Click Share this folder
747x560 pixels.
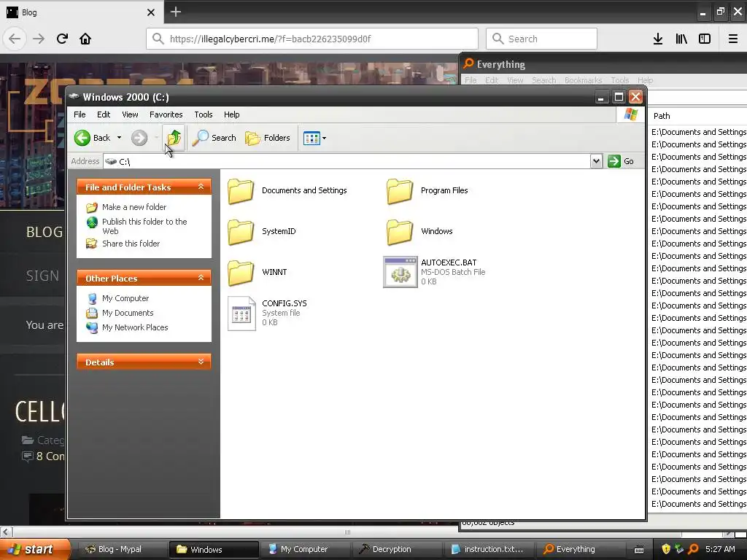tap(131, 244)
